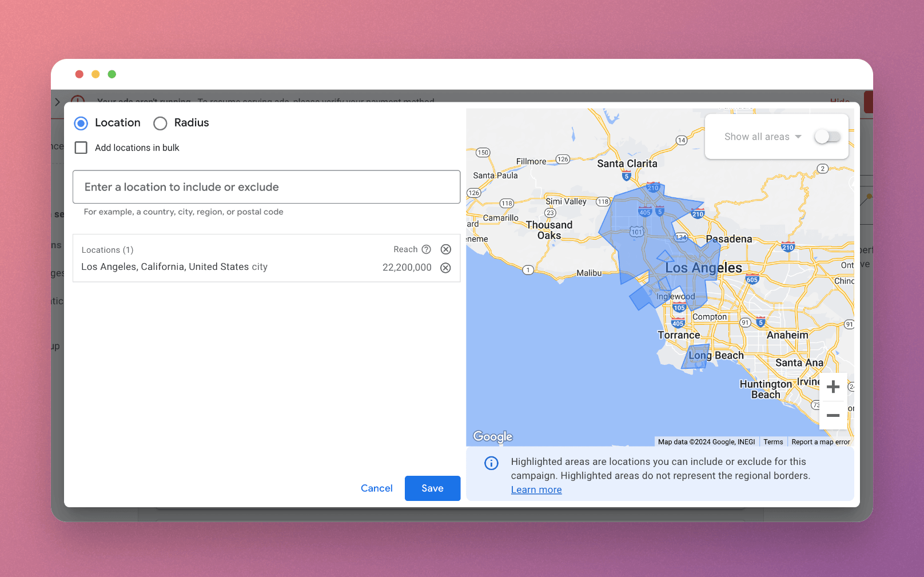This screenshot has width=924, height=577.
Task: Click the Google logo on the map
Action: pos(492,436)
